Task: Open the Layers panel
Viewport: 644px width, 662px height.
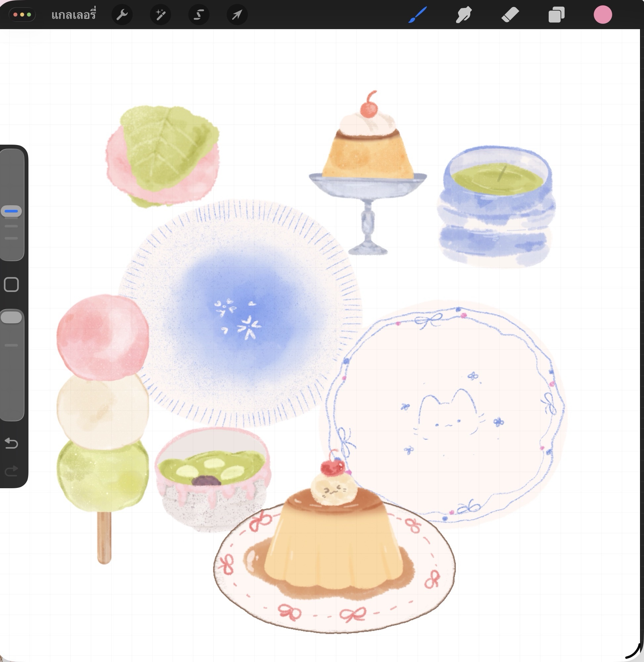Action: coord(556,15)
